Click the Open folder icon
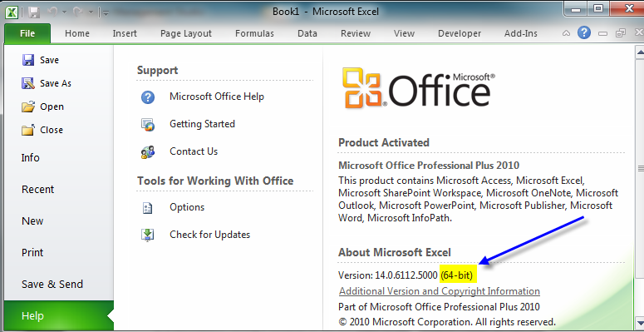This screenshot has width=644, height=332. click(28, 107)
